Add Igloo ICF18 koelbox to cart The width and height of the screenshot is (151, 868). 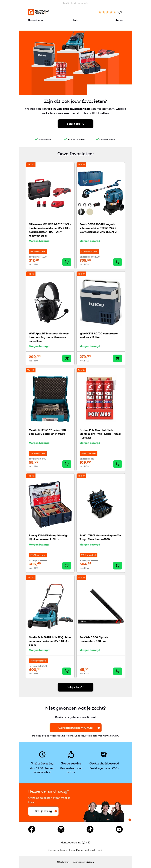(x=117, y=358)
